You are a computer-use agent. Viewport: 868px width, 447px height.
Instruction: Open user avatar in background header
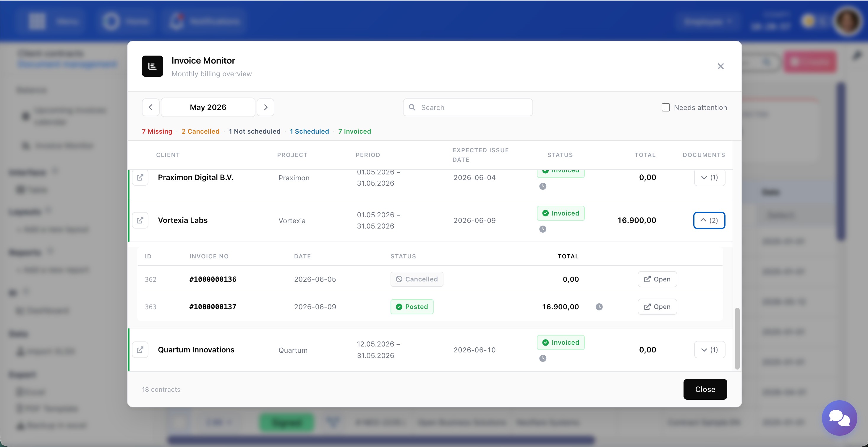click(x=848, y=21)
